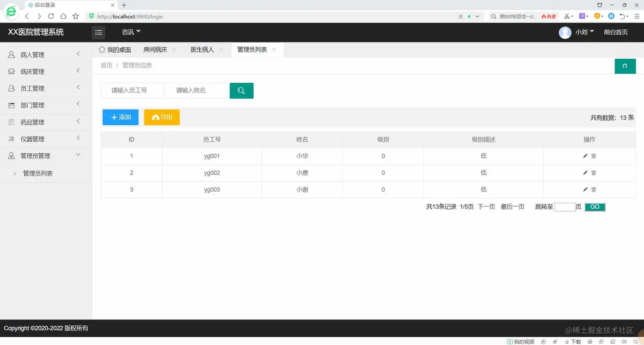Click the blue grid apps extension icon
This screenshot has width=644, height=345.
point(611,16)
